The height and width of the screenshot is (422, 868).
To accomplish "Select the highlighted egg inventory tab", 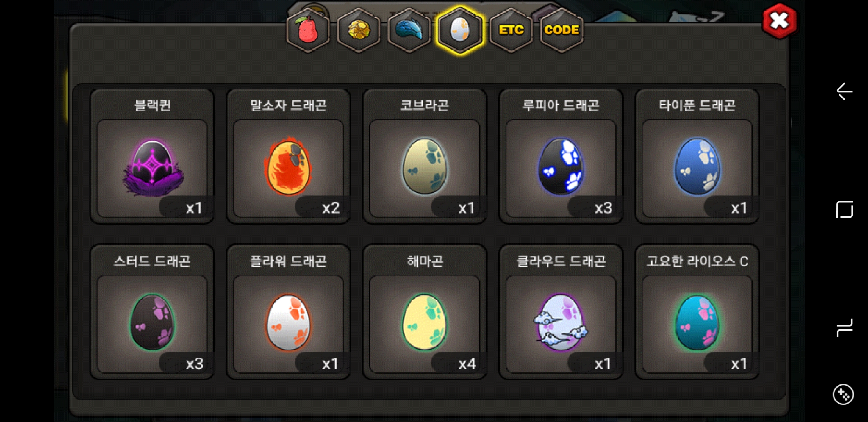I will 460,30.
